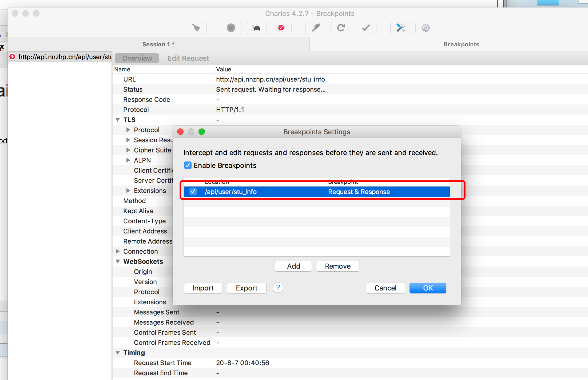
Task: Expand the Connection row
Action: (118, 251)
